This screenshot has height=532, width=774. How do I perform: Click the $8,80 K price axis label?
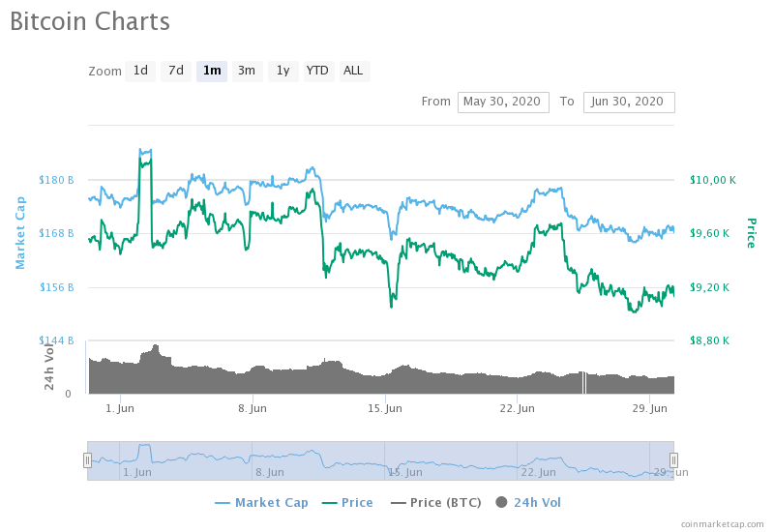tap(709, 340)
